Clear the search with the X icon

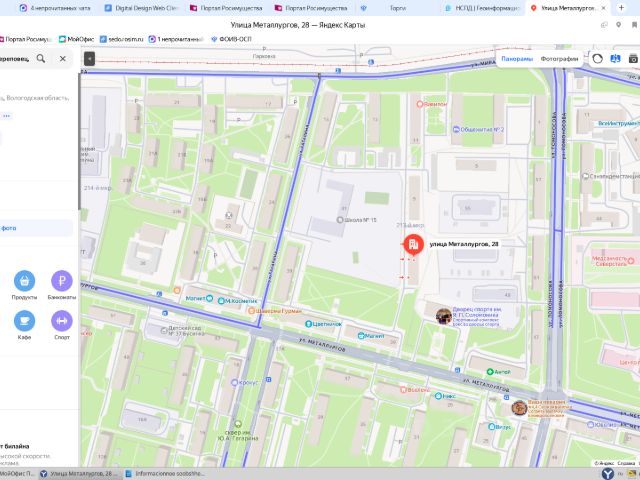[x=62, y=59]
